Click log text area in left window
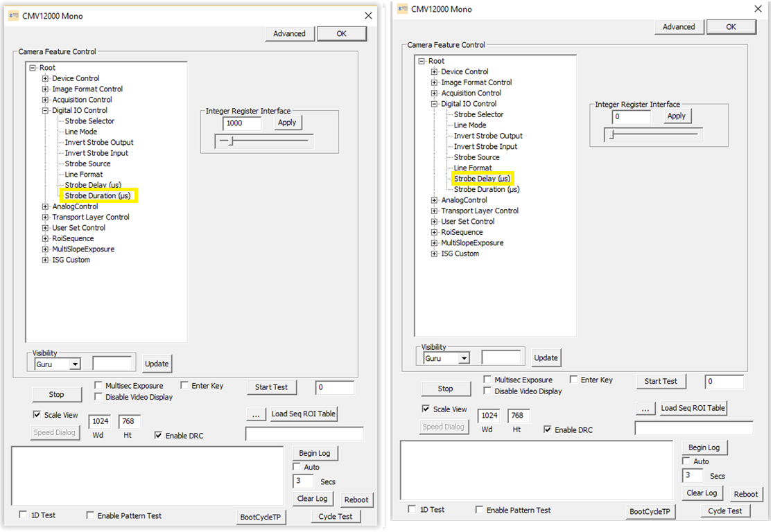Screen dimensions: 773x532 [148, 476]
